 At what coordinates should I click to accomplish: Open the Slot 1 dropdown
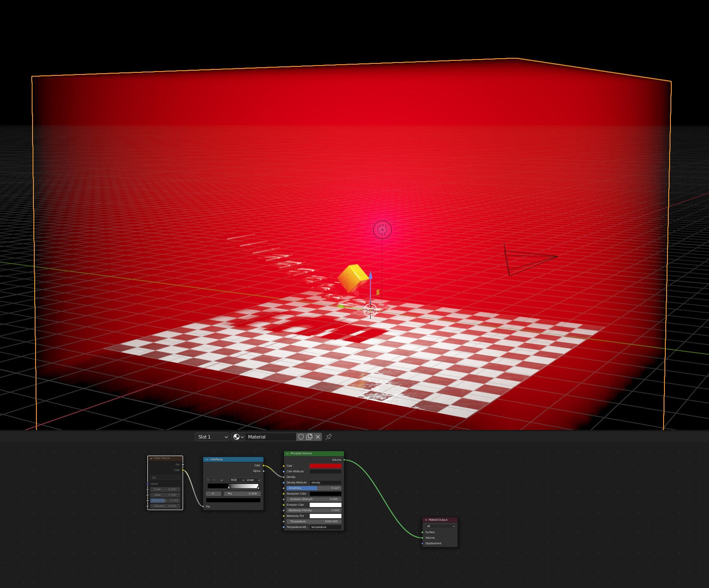212,436
